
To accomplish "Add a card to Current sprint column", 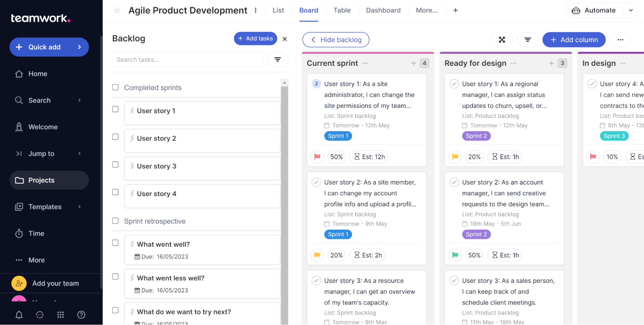I will pos(414,63).
